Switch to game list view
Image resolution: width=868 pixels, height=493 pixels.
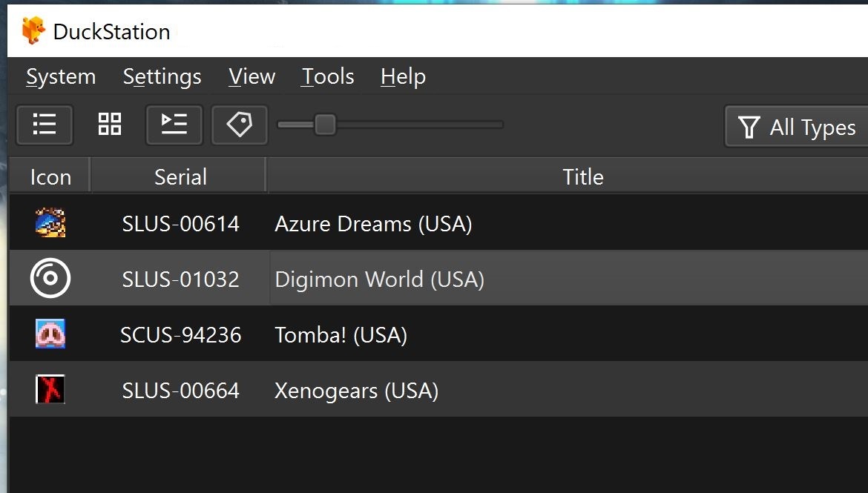[x=45, y=125]
